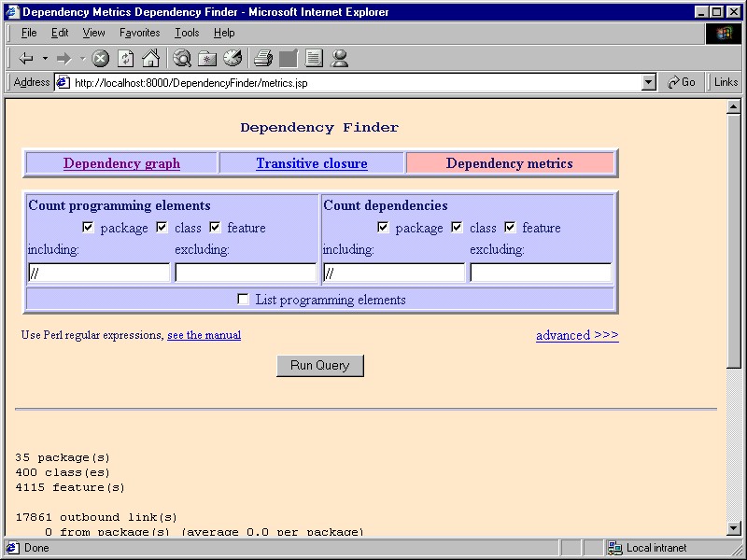Screen dimensions: 747x560
Task: Click the 4115 feature(s) result line
Action: coord(70,487)
